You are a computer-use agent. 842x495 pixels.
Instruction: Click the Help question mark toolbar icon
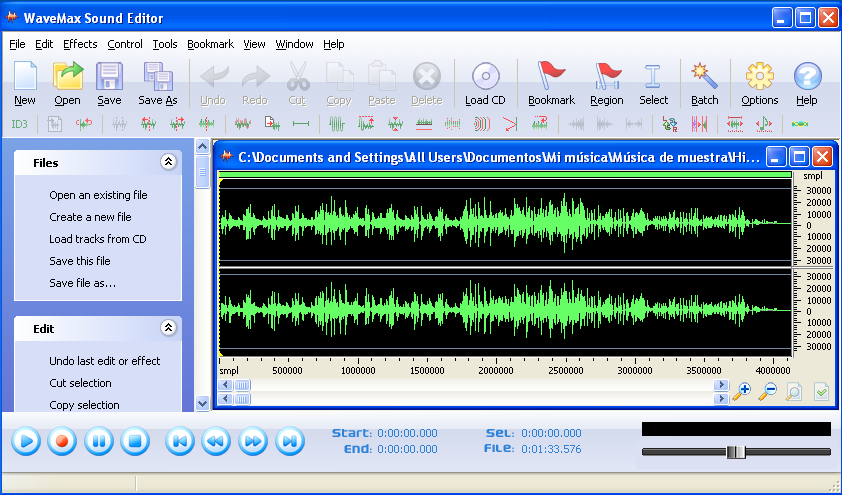(x=807, y=76)
